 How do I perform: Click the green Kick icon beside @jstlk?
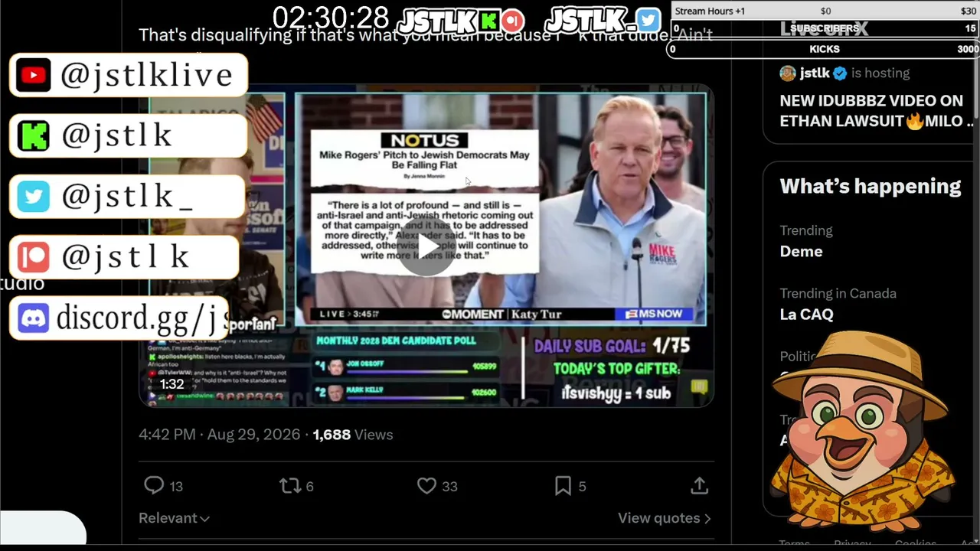34,135
